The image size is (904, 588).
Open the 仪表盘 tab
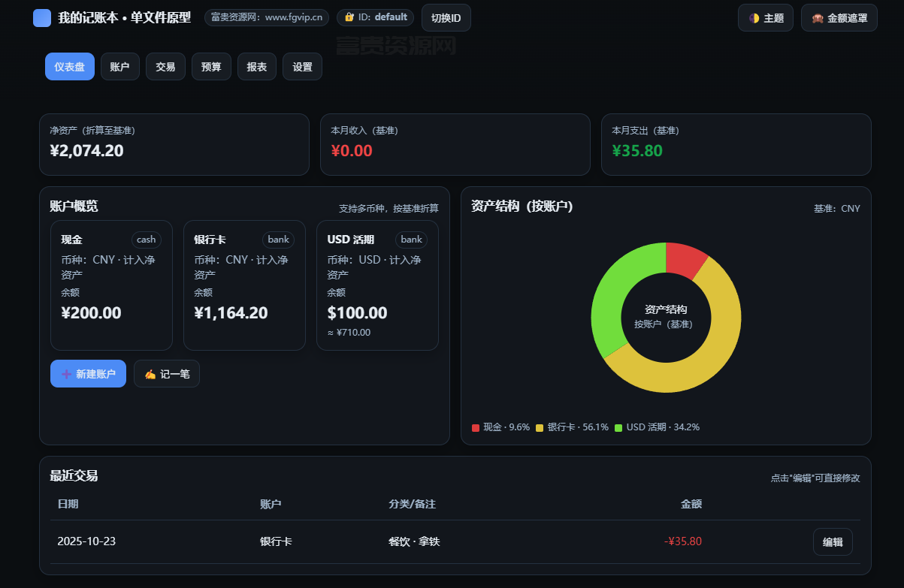[70, 67]
